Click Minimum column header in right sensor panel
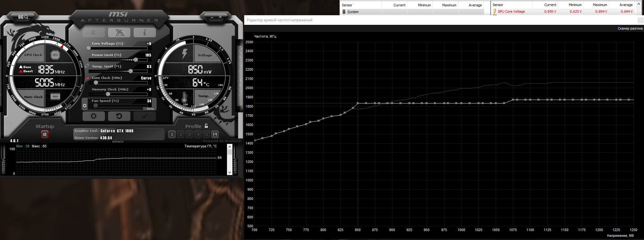 click(x=571, y=5)
